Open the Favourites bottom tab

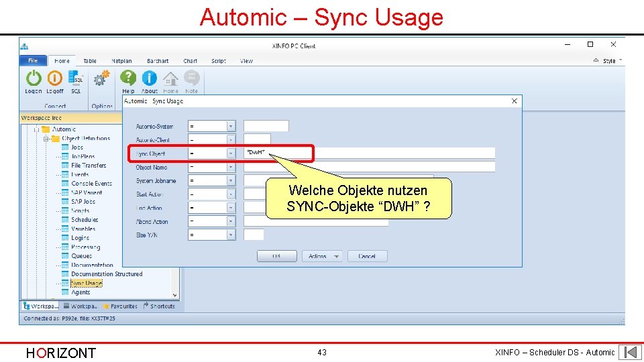120,306
